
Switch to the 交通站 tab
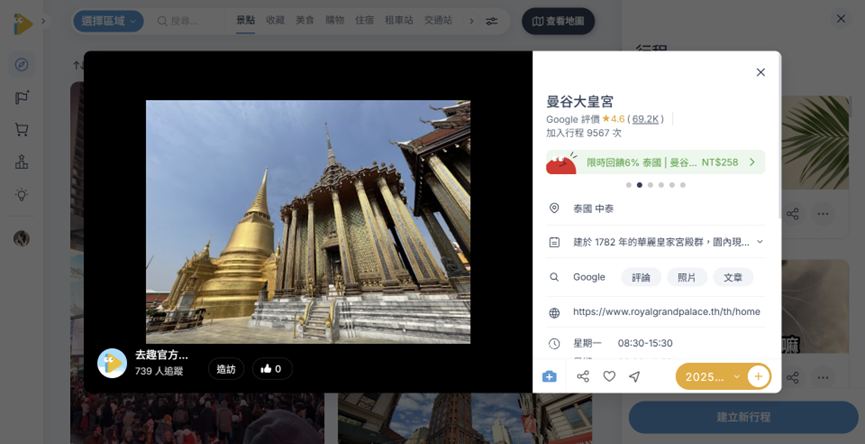click(x=438, y=20)
